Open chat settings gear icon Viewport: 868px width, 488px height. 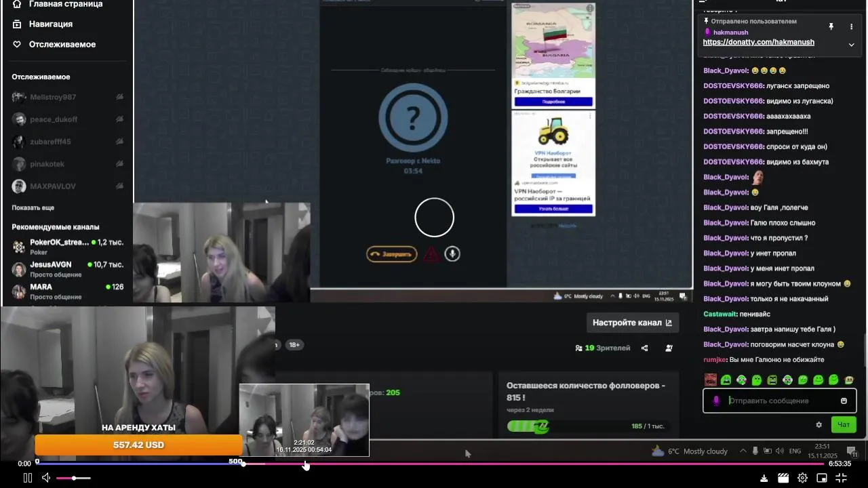818,425
